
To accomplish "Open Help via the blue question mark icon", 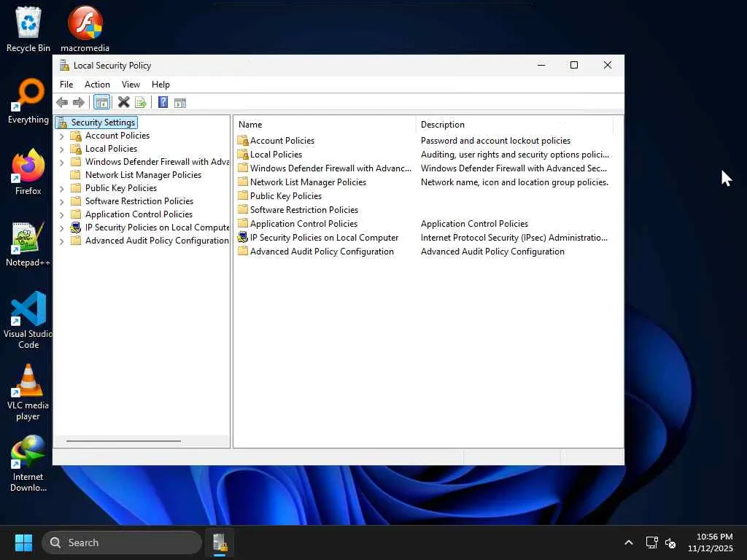I will click(x=163, y=103).
